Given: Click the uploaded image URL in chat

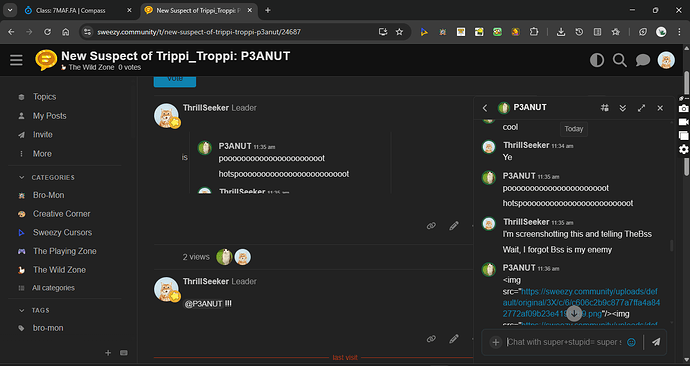Looking at the screenshot, I should point(581,303).
